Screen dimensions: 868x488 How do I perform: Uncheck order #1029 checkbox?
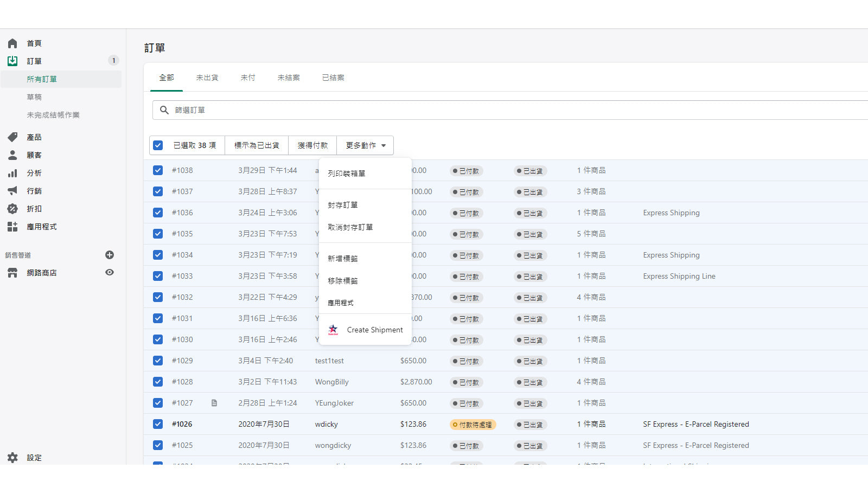coord(158,361)
